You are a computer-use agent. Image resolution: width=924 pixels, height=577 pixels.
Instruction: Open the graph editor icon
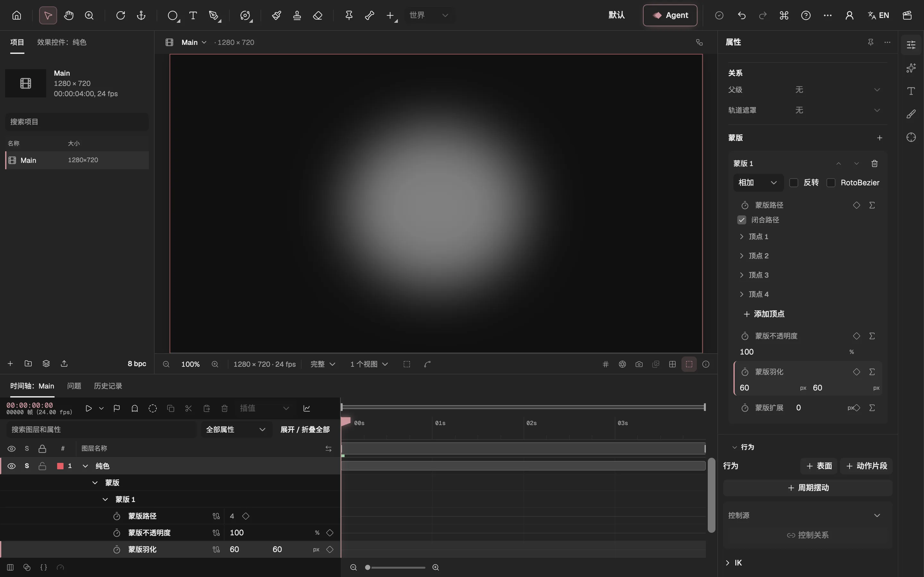click(307, 408)
